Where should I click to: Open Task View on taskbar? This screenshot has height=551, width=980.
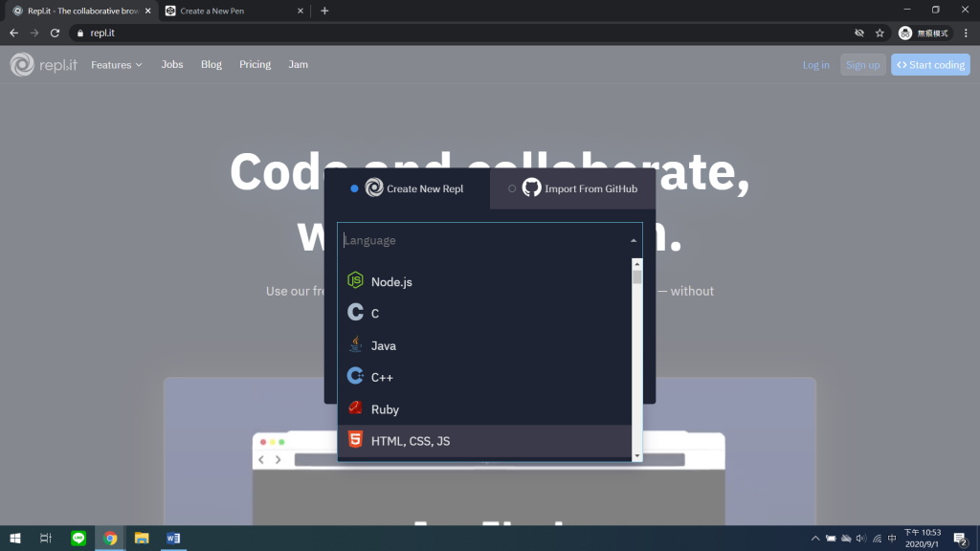(46, 538)
